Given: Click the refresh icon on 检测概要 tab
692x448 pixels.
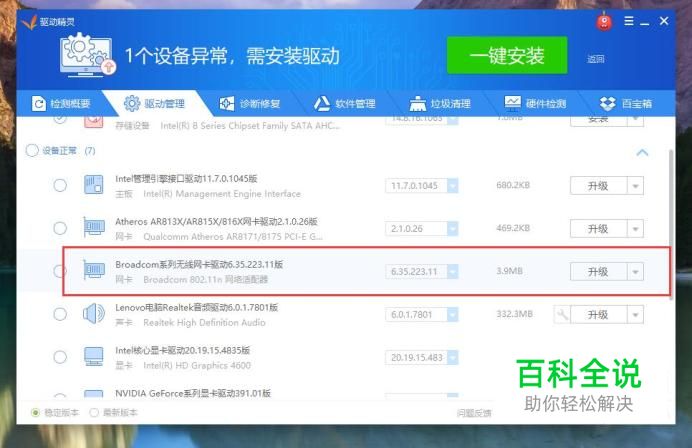Looking at the screenshot, I should click(38, 104).
